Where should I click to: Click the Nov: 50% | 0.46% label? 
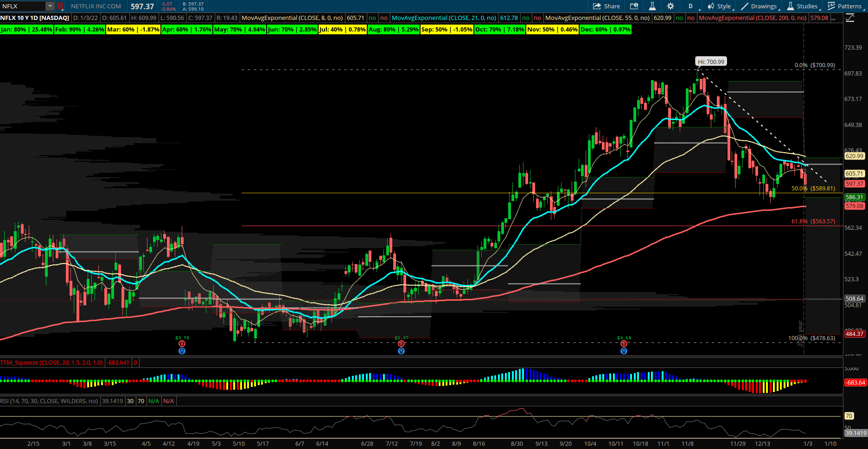[x=553, y=29]
